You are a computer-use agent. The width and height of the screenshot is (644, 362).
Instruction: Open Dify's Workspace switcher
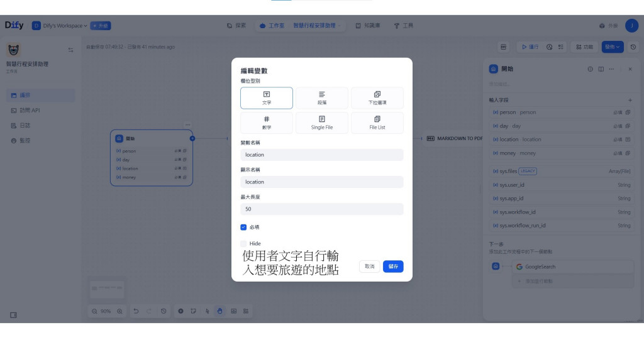coord(60,25)
